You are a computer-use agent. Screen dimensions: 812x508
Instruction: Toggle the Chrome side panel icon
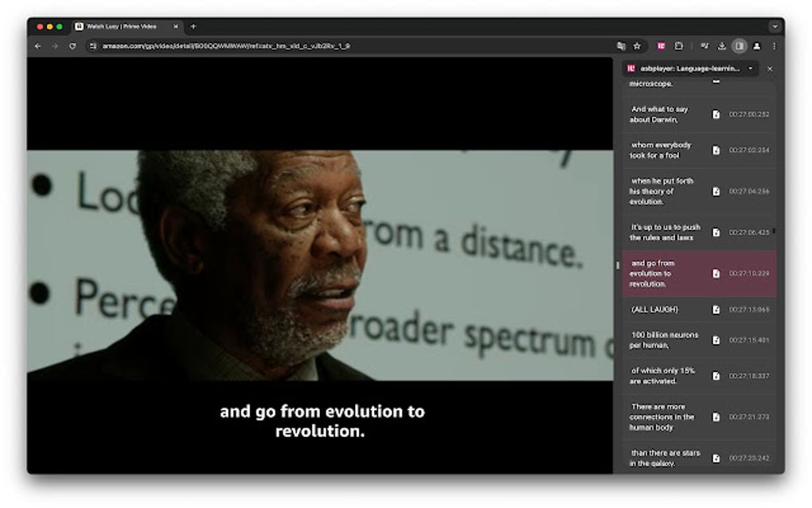tap(739, 45)
